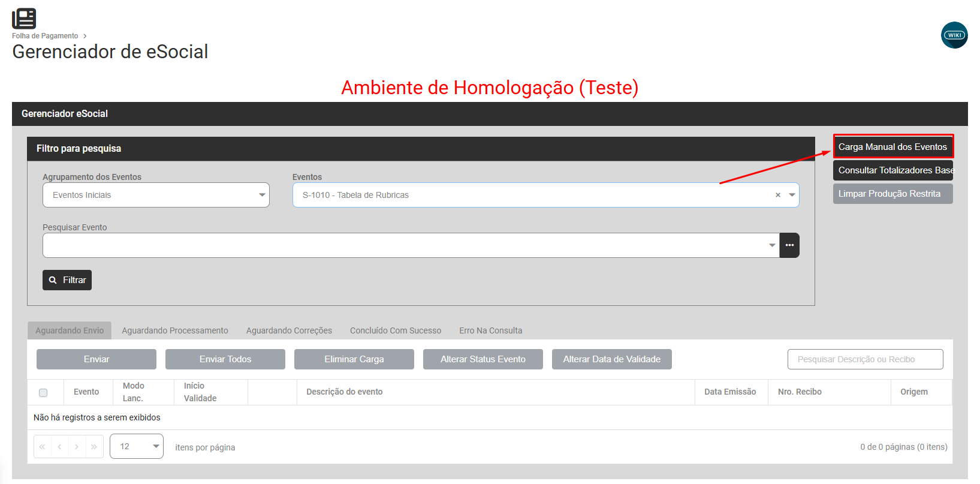This screenshot has width=980, height=484.
Task: Go to previous page pagination arrow
Action: pyautogui.click(x=59, y=447)
